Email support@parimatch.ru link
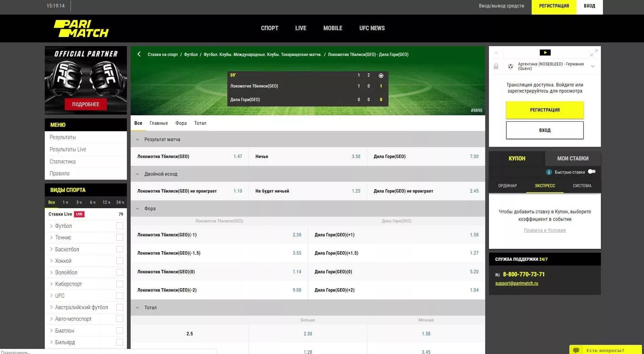This screenshot has width=644, height=354. pos(516,283)
